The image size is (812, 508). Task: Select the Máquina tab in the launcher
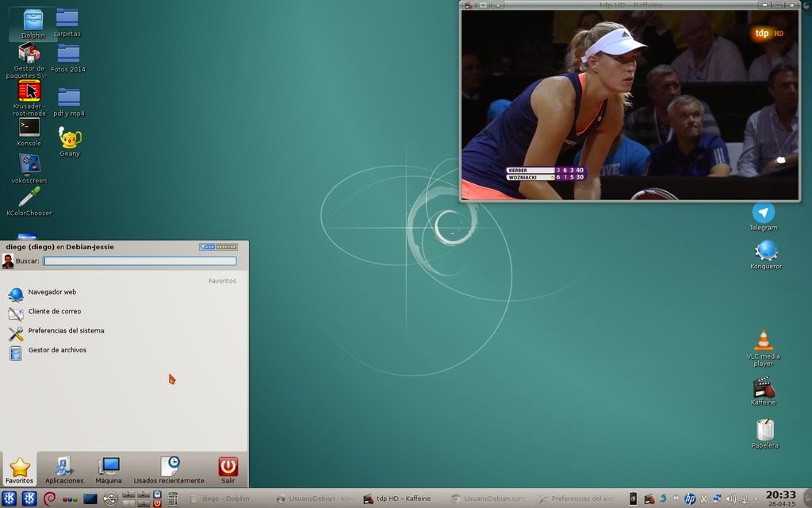pos(108,468)
